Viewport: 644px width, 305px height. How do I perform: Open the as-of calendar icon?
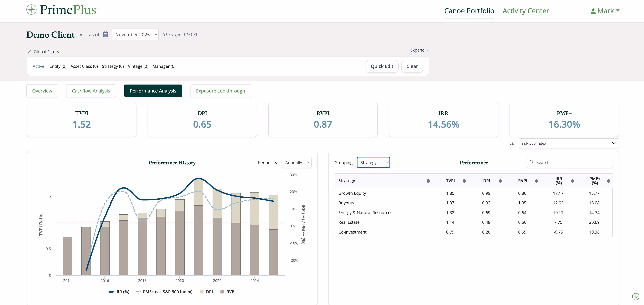click(105, 34)
